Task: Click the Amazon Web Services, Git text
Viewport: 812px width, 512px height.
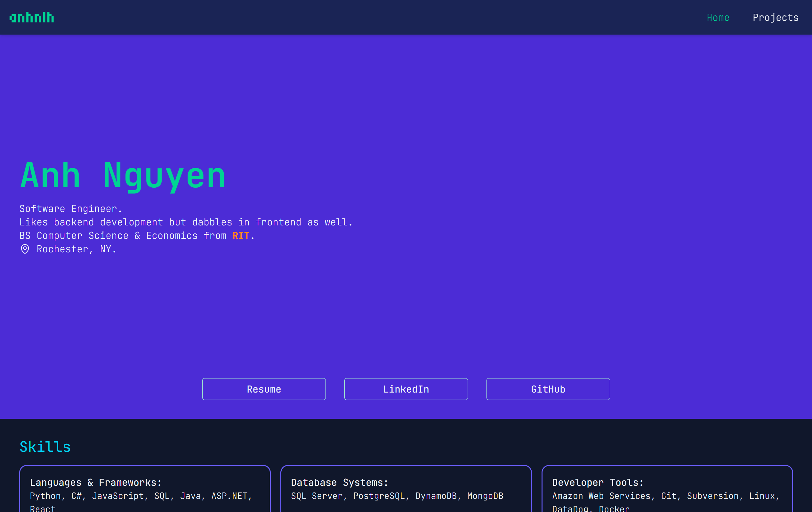Action: pos(666,496)
